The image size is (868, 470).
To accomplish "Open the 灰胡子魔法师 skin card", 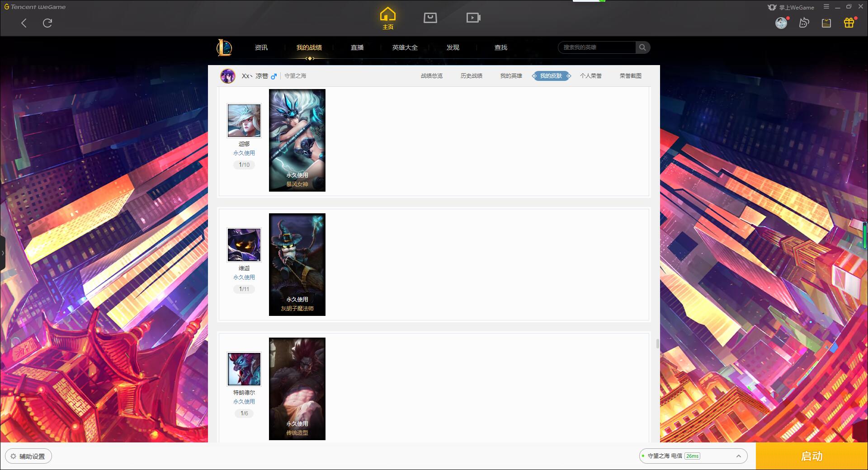I will pyautogui.click(x=297, y=264).
